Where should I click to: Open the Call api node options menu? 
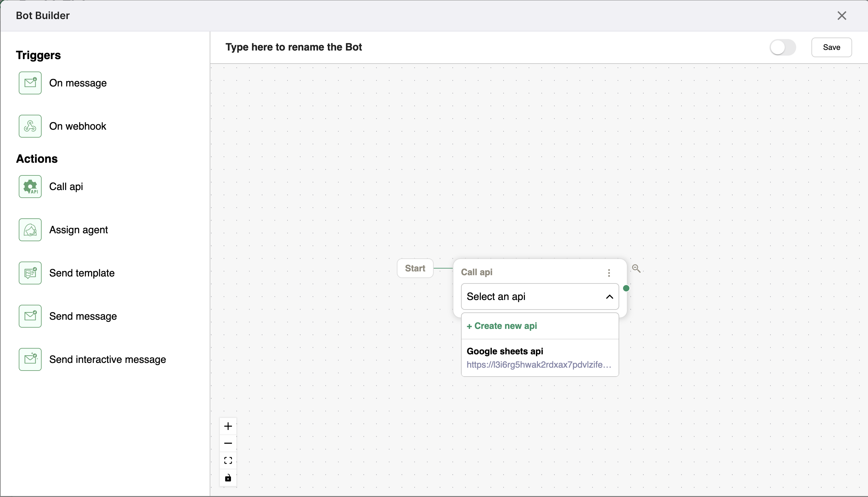point(609,272)
